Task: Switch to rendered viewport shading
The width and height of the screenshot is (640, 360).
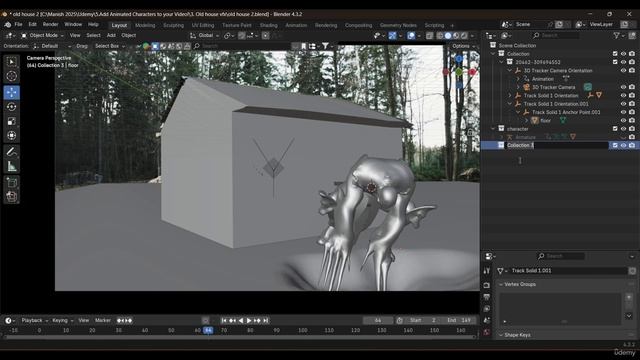Action: (464, 36)
